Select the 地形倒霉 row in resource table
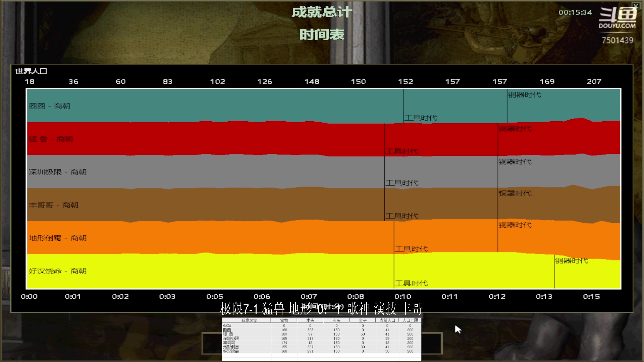Screen dimensions: 644x362 (322, 347)
